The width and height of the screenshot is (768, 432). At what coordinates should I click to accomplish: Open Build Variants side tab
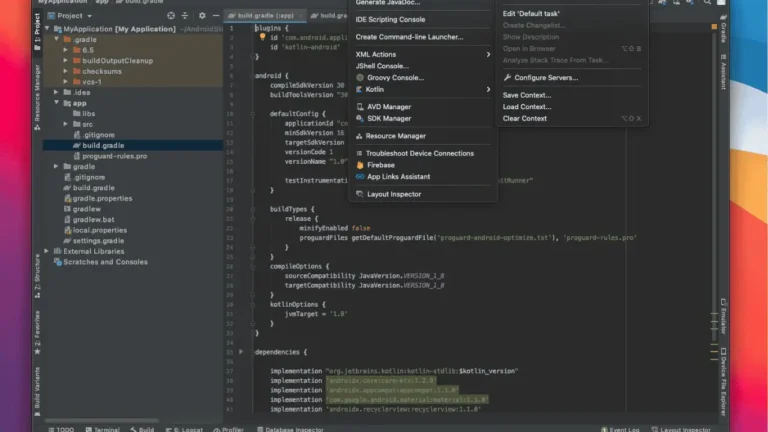tap(38, 391)
